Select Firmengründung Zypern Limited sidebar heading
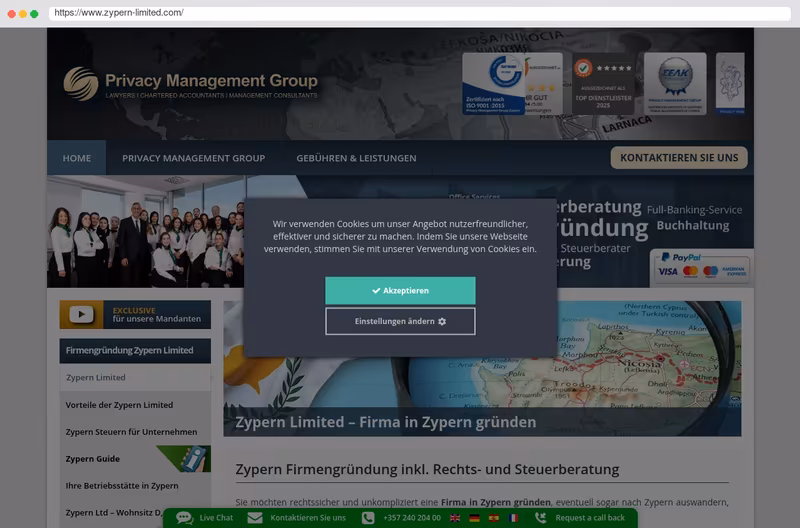This screenshot has height=528, width=800. 135,350
